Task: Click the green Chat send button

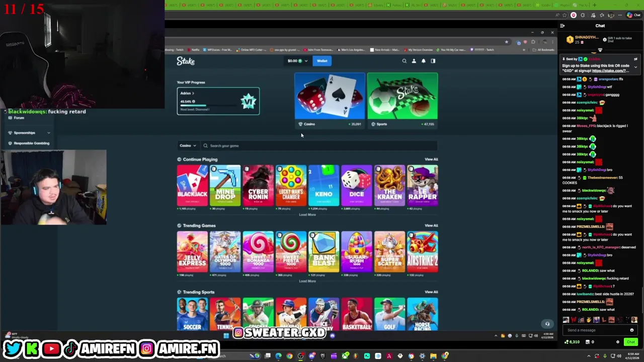Action: click(630, 342)
